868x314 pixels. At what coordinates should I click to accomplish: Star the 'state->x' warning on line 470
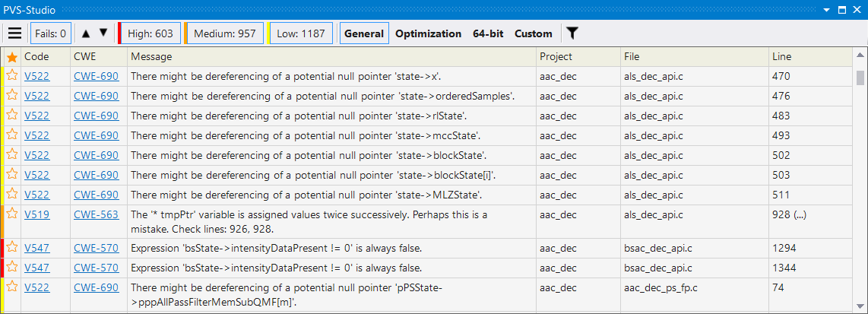tap(12, 77)
